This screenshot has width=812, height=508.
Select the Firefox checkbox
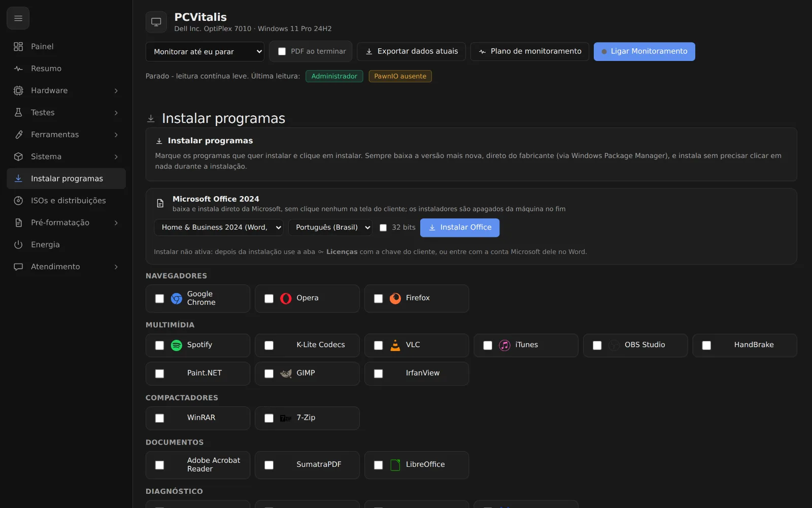click(x=378, y=299)
